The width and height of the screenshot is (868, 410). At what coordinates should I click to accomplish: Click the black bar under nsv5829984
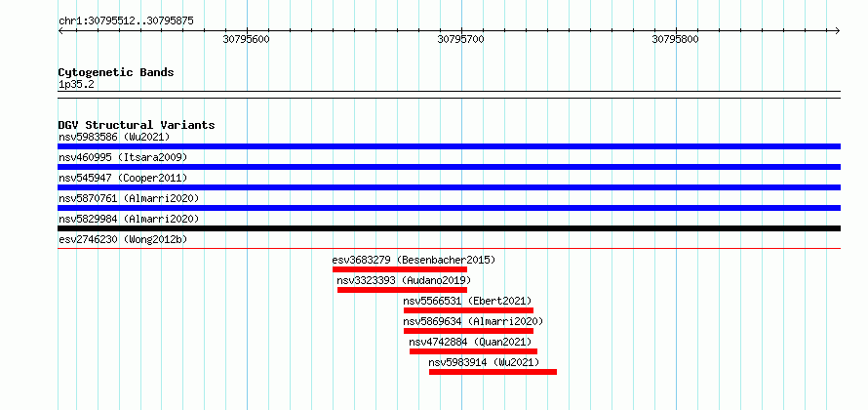tap(449, 228)
